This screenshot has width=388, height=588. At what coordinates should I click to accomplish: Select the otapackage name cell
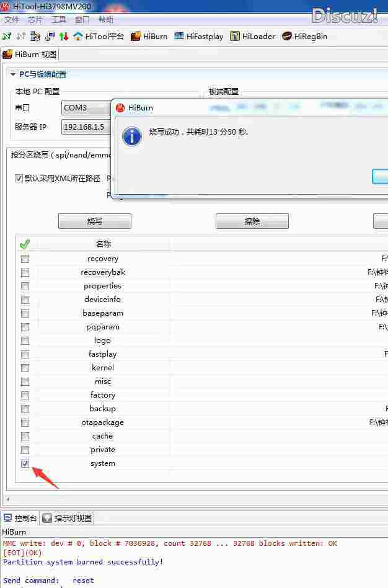click(x=103, y=422)
